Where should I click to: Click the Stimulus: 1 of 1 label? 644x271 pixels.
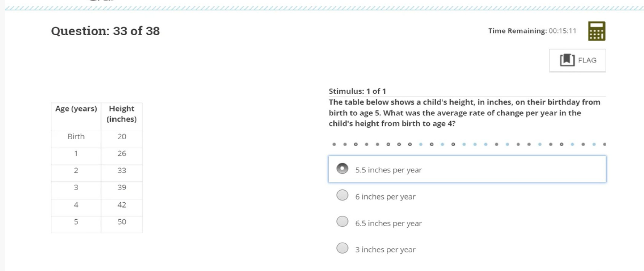pyautogui.click(x=357, y=91)
